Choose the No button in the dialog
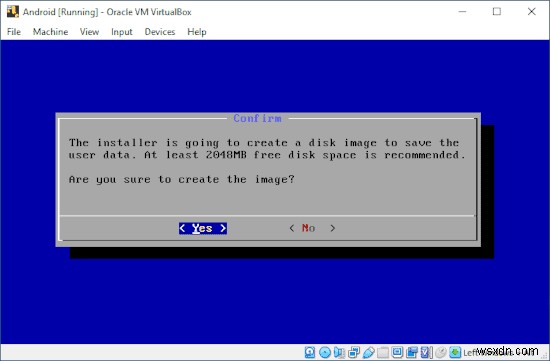This screenshot has width=550, height=361. tap(312, 228)
